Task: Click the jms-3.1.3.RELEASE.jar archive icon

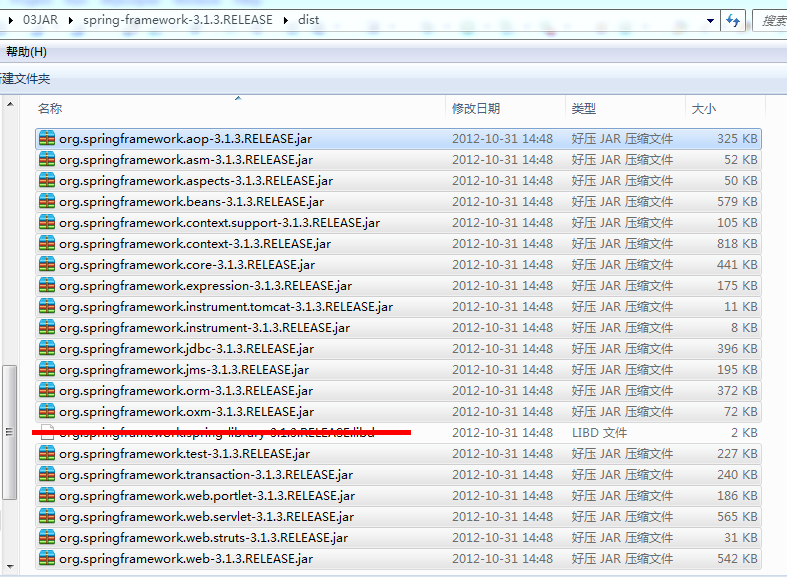Action: coord(47,370)
